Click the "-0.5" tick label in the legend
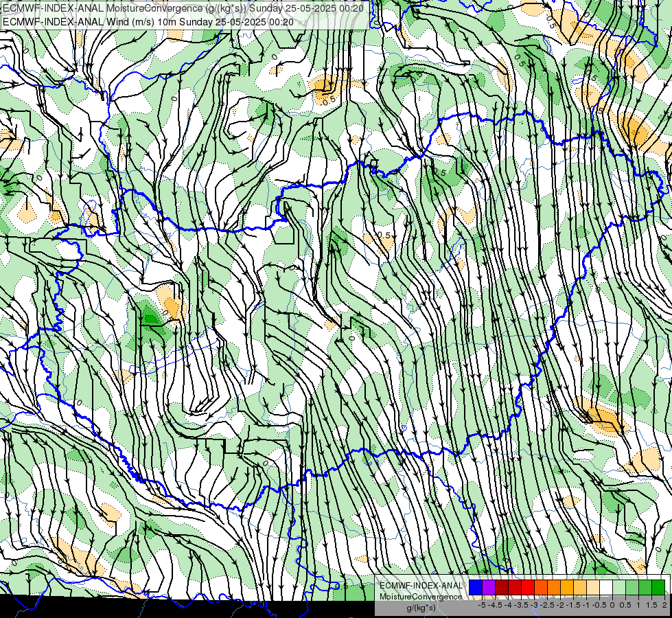Viewport: 672px width, 618px height. coord(599,605)
